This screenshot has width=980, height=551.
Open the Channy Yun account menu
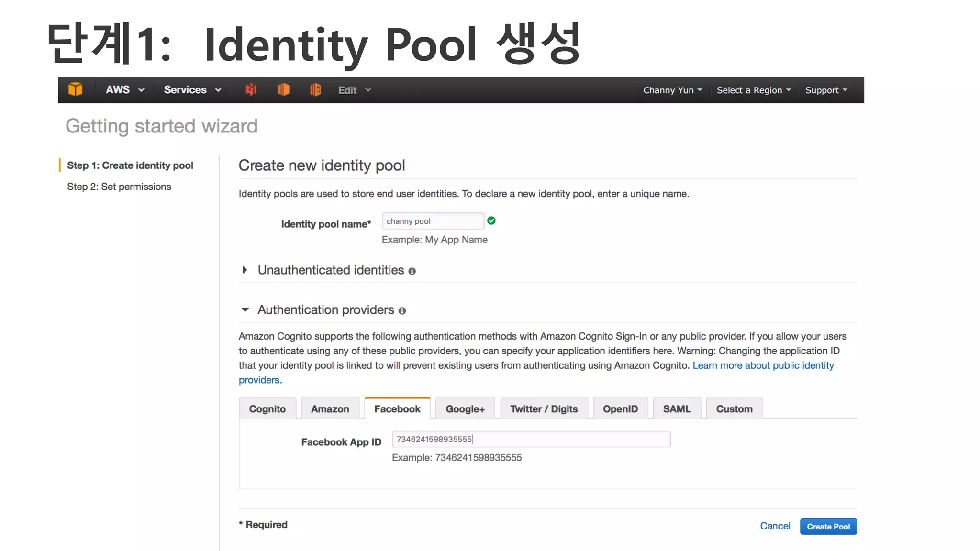(x=672, y=90)
